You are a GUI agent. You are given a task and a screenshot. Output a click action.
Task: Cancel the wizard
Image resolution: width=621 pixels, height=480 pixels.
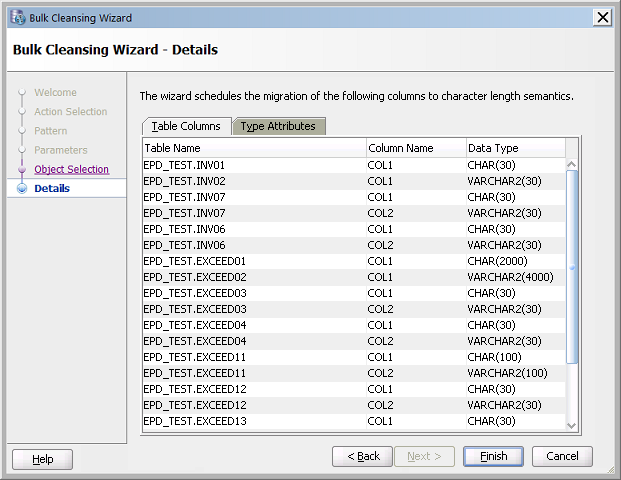click(x=562, y=456)
